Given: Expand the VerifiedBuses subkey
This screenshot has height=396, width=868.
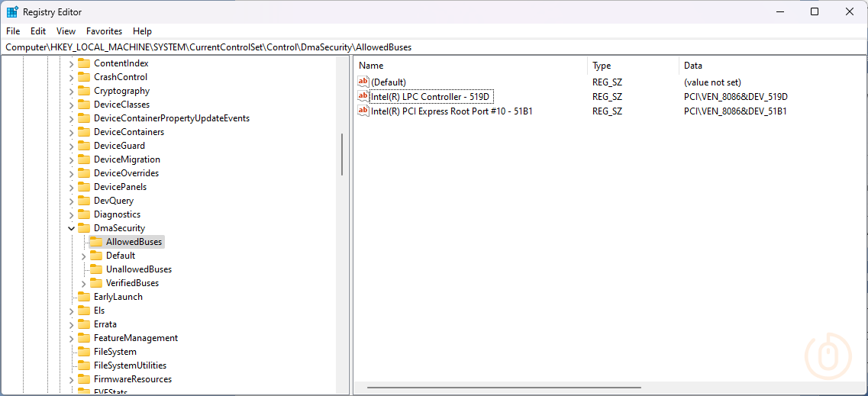Looking at the screenshot, I should tap(84, 283).
